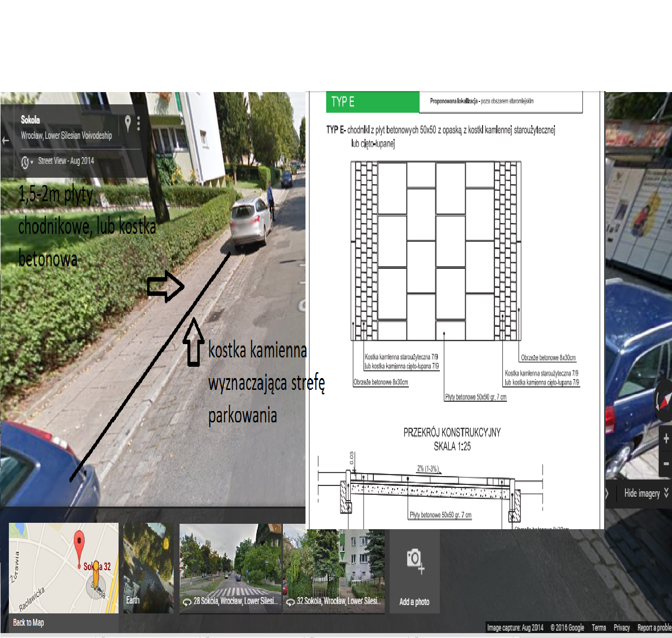Switch to the Earth view thumbnail
Screen dimensions: 672x638
pyautogui.click(x=149, y=568)
